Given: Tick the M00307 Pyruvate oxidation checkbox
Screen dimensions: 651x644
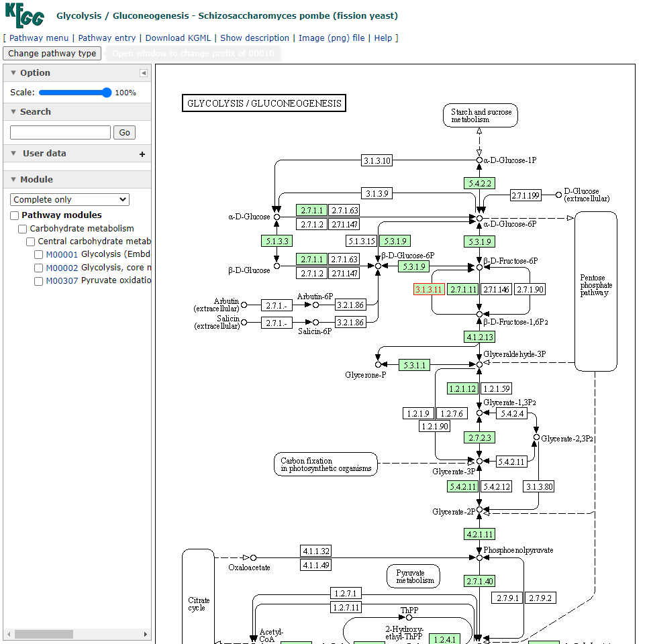Looking at the screenshot, I should 39,281.
